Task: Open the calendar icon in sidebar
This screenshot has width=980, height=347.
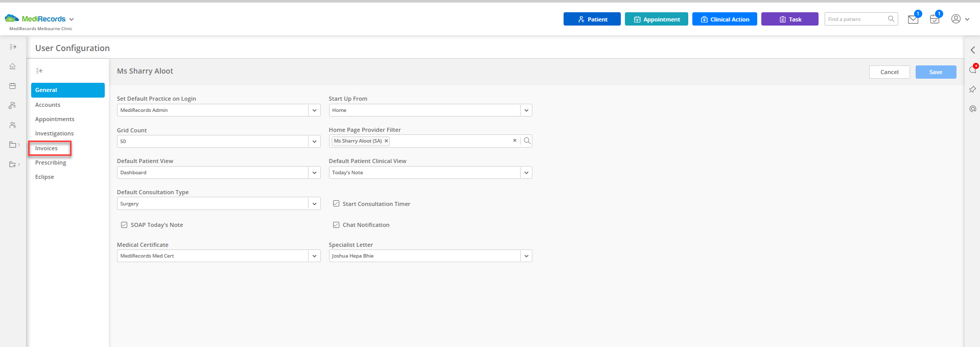Action: (x=13, y=86)
